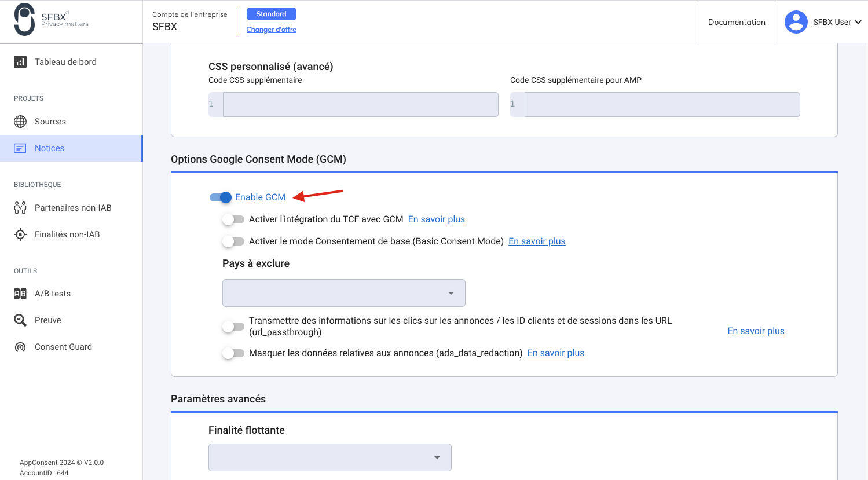Viewport: 868px width, 480px height.
Task: Open the Consent Guard icon
Action: click(x=21, y=346)
